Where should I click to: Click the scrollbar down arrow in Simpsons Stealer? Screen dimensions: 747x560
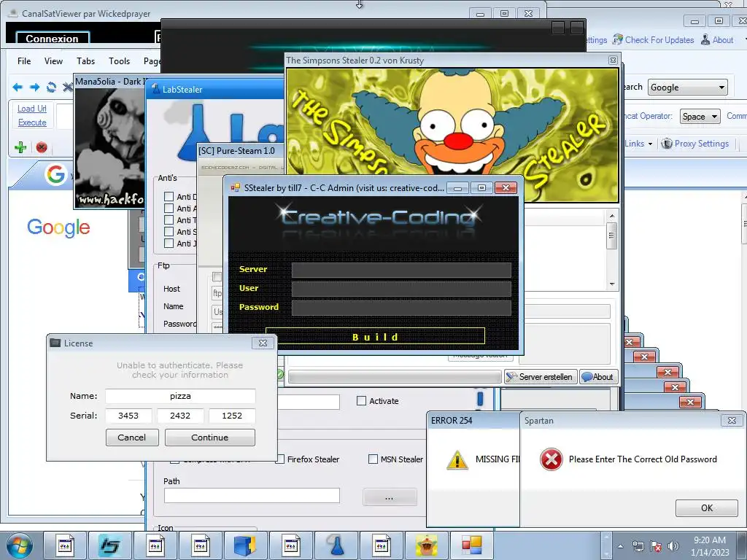click(612, 284)
